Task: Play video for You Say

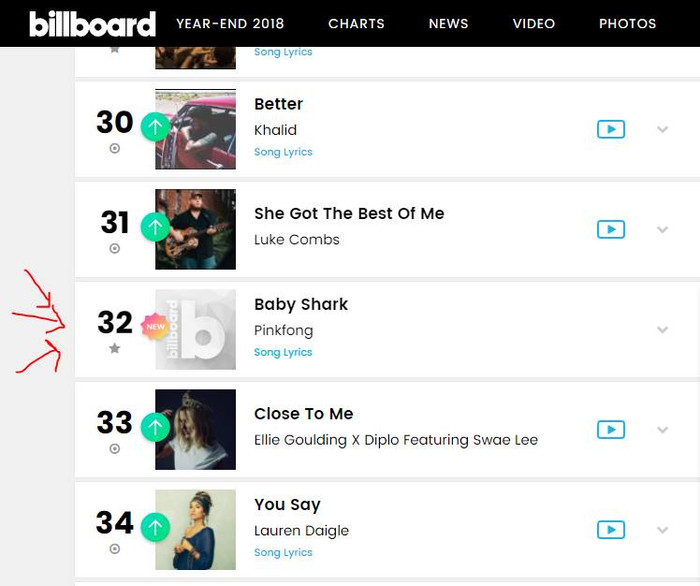Action: pyautogui.click(x=611, y=530)
